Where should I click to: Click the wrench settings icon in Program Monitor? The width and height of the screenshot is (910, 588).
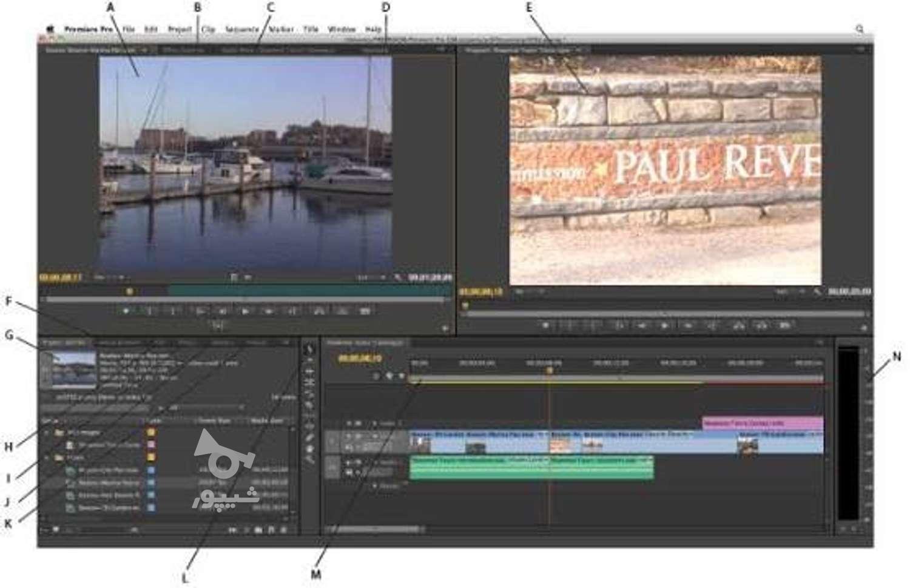(x=818, y=292)
